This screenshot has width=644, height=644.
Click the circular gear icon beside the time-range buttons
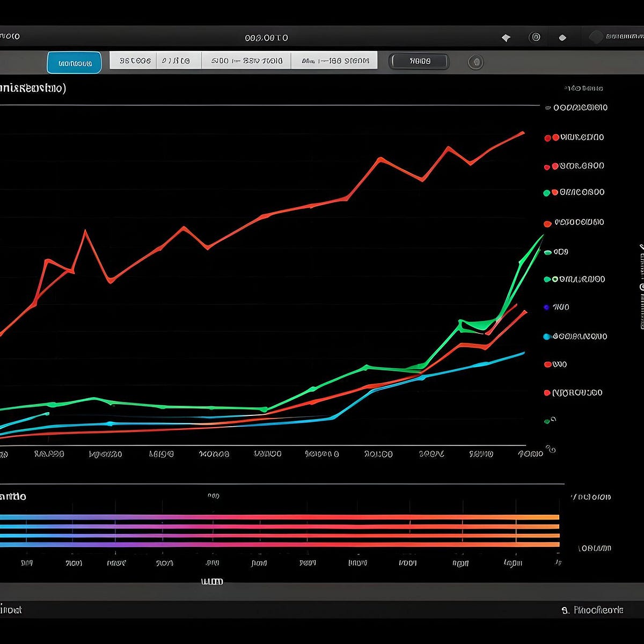tap(475, 62)
